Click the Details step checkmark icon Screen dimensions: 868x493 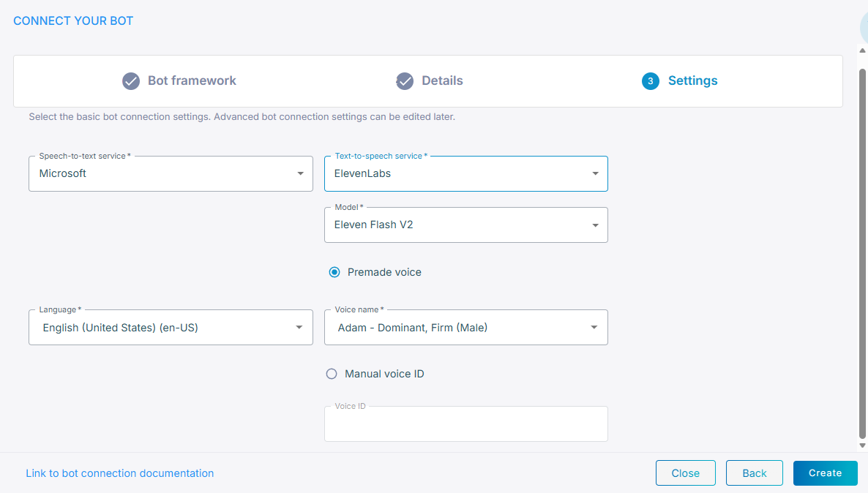(x=405, y=81)
